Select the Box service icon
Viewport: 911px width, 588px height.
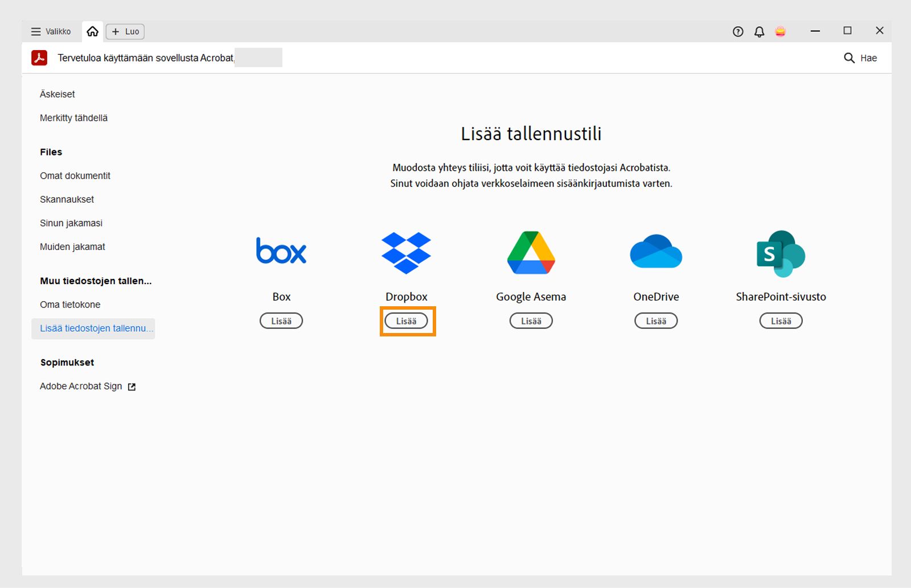click(x=281, y=251)
